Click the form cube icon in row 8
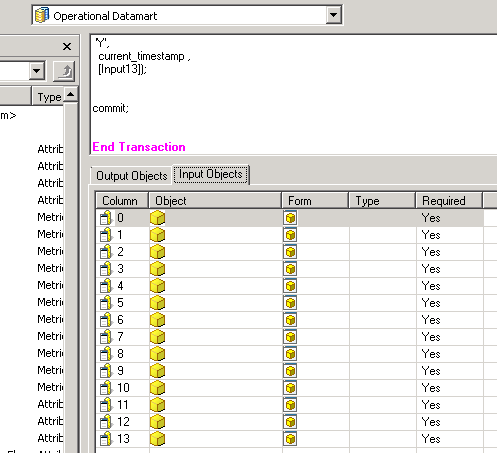 (290, 354)
